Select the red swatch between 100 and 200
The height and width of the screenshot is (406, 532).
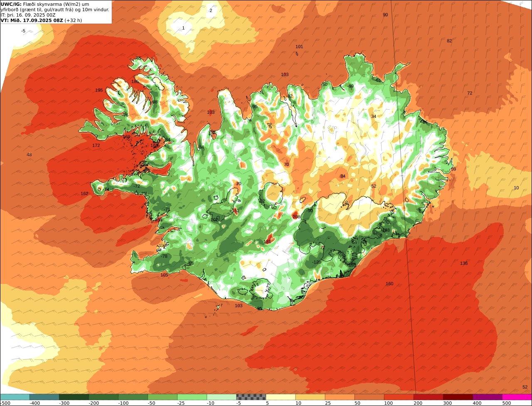click(399, 397)
